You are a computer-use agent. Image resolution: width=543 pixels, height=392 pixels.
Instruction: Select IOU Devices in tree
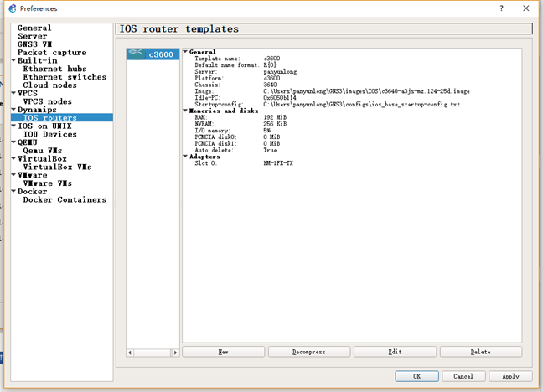(50, 134)
